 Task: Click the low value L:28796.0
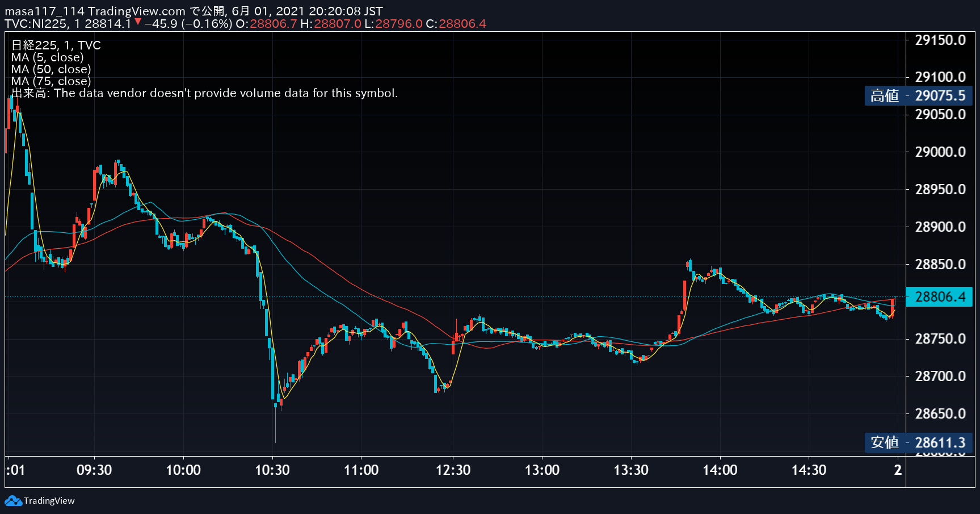tap(393, 24)
